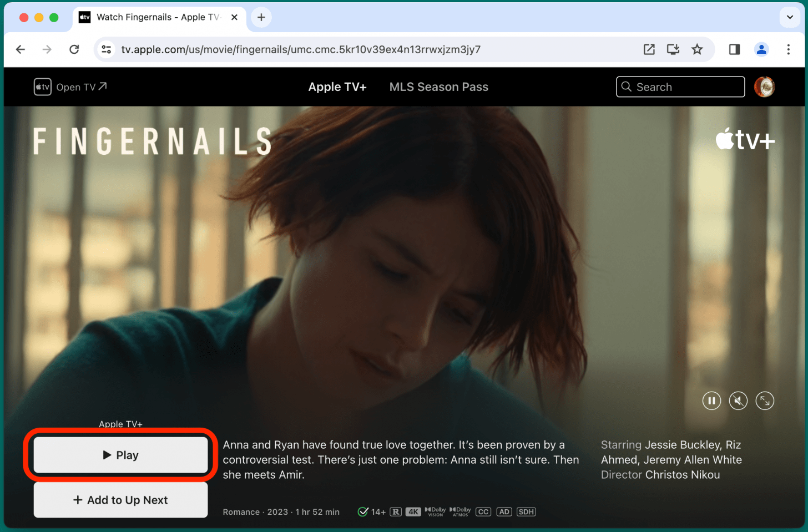This screenshot has height=532, width=808.
Task: Open director Christos Nikou's page
Action: pos(683,475)
